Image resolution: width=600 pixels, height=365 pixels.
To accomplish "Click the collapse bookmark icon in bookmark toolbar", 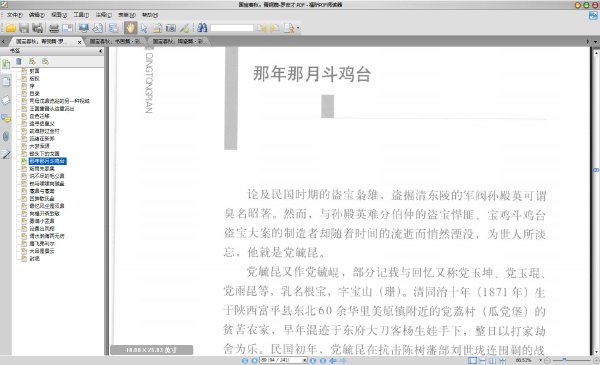I will 46,61.
